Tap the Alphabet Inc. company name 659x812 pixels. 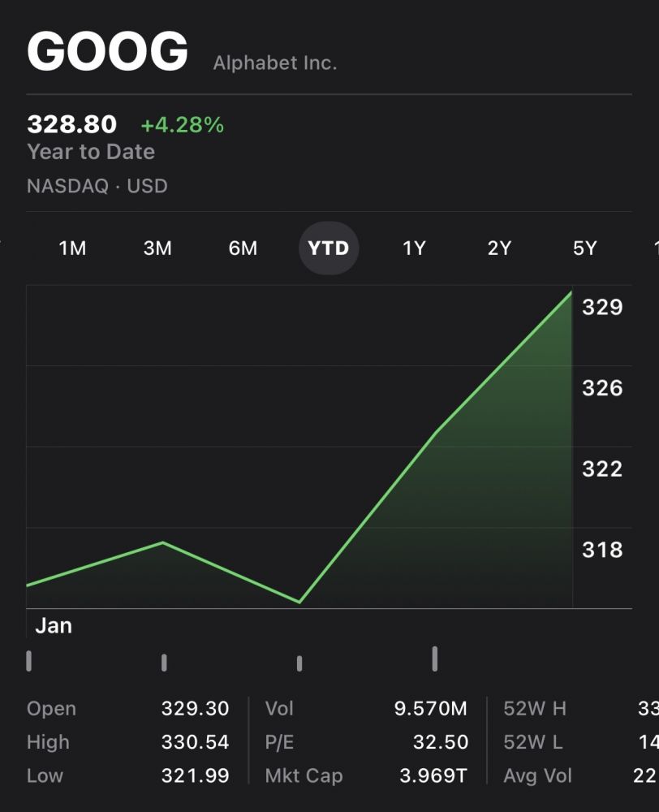[274, 63]
